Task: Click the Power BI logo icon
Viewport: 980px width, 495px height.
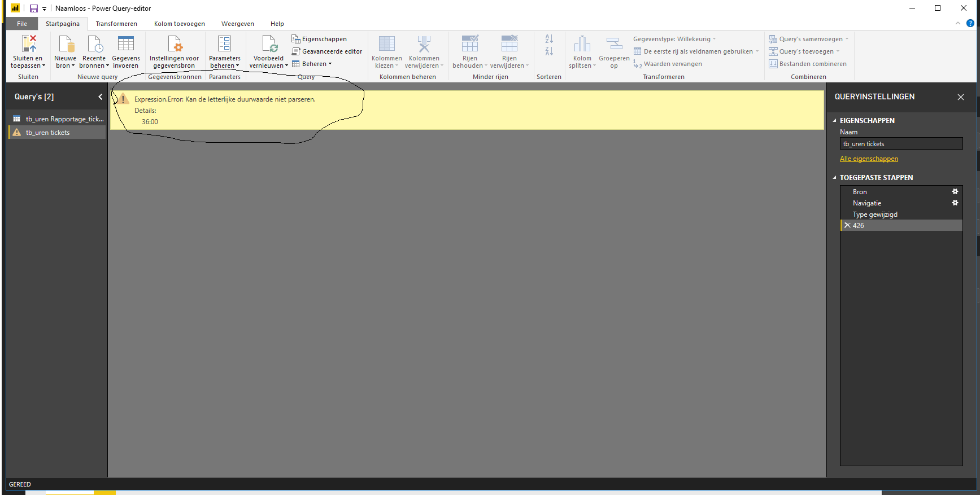Action: [15, 8]
